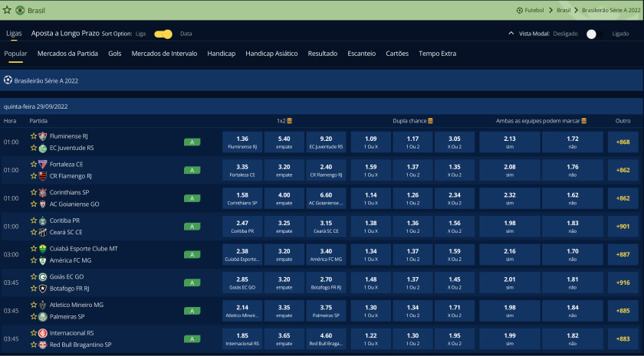The image size is (644, 356).
Task: Expand +916 other markets for Goiás match
Action: pos(623,283)
